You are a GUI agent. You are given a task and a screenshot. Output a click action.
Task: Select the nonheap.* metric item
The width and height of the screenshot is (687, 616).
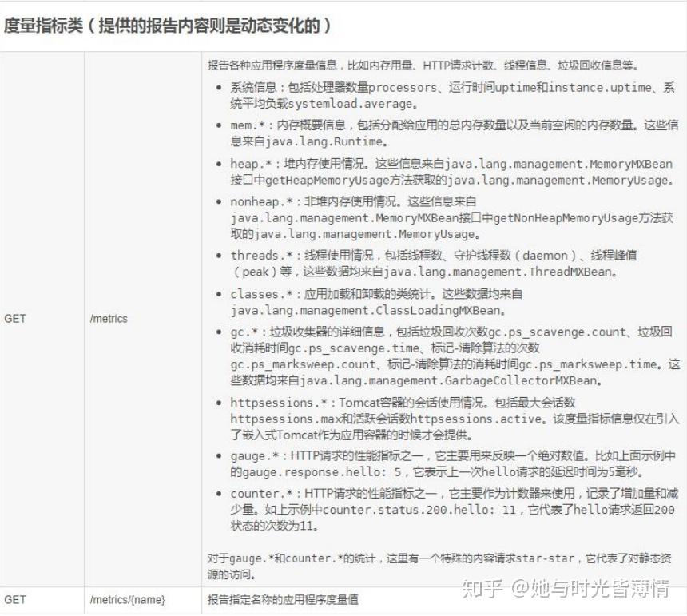pos(256,202)
